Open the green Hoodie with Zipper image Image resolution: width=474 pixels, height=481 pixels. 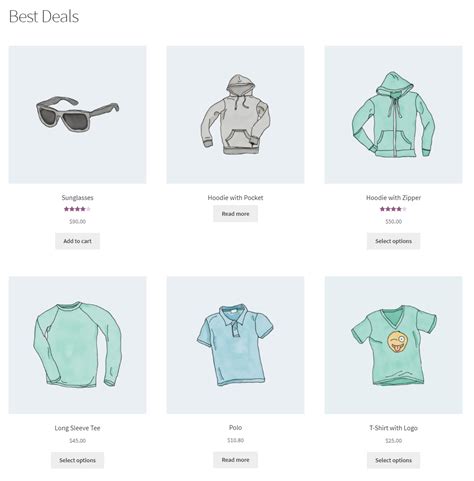pos(393,115)
